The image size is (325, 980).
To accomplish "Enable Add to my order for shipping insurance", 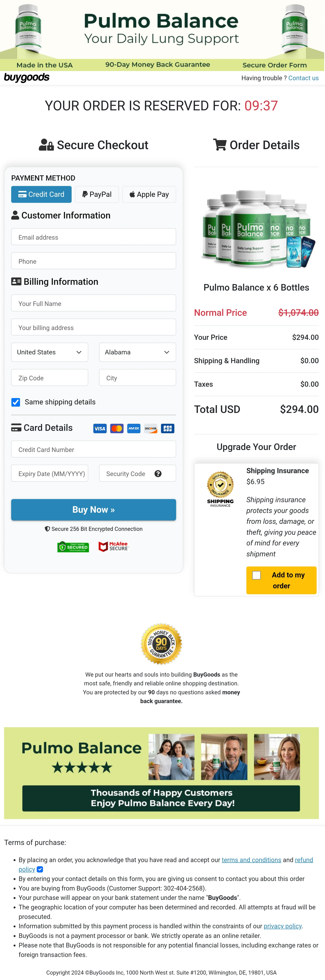I will coord(256,575).
